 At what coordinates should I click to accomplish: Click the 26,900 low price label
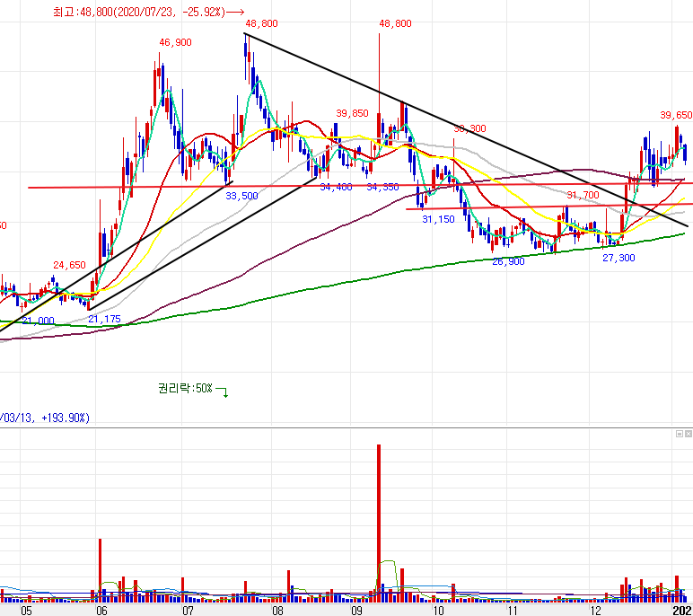pos(508,261)
